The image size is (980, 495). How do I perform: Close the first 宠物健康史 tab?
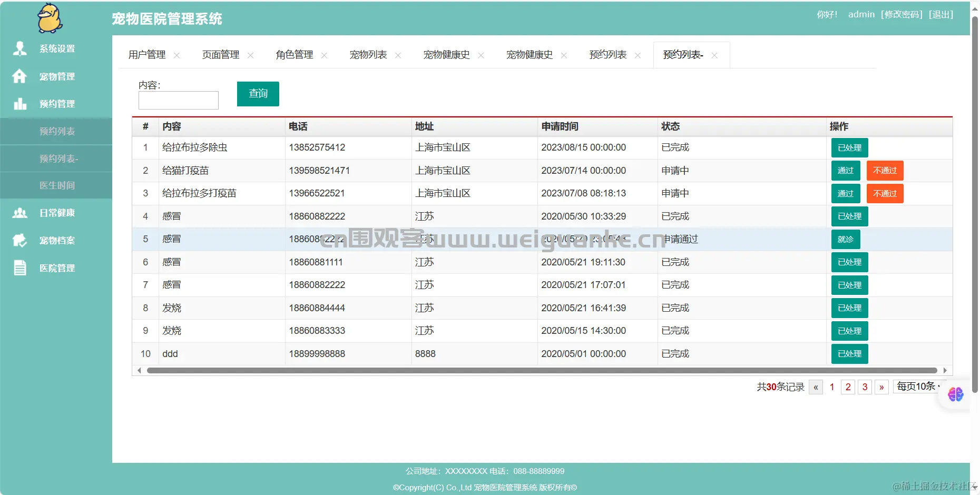(481, 55)
